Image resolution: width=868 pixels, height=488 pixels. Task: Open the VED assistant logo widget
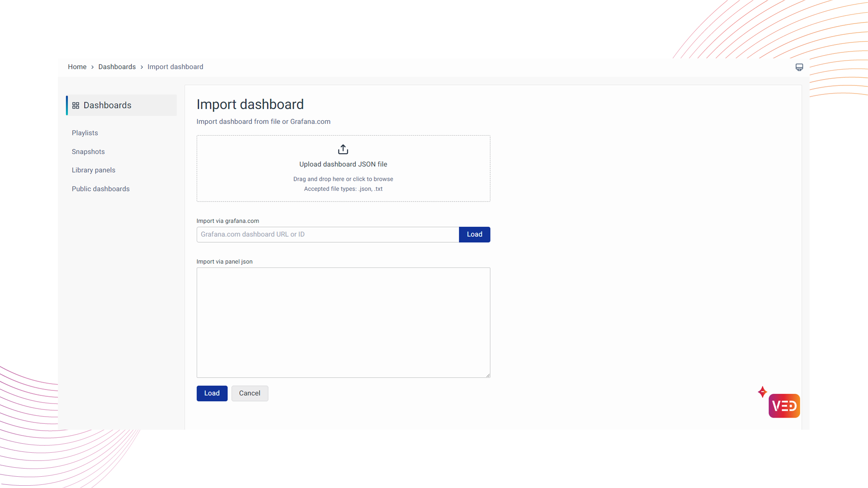tap(784, 406)
